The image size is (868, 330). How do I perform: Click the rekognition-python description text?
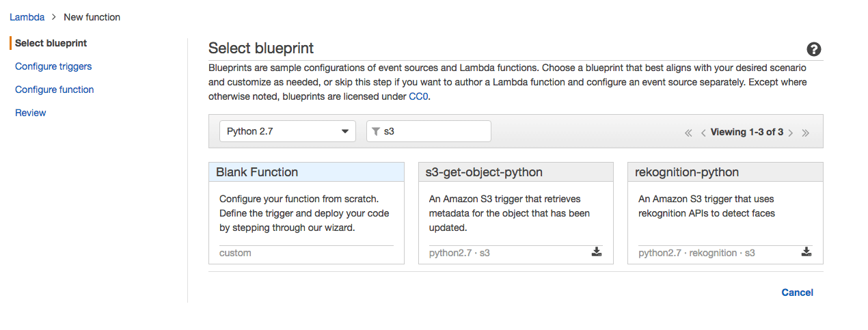(707, 206)
